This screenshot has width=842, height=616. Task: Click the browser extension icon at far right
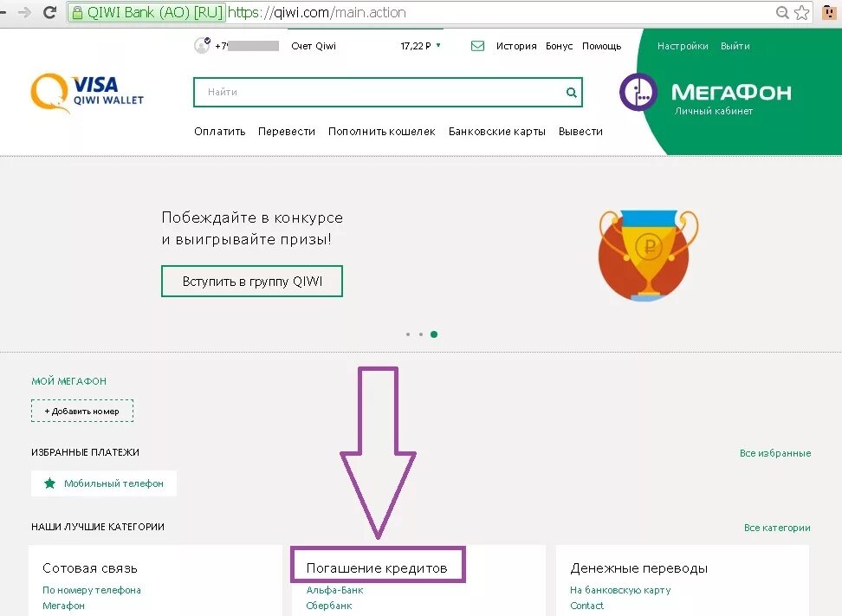(x=830, y=12)
